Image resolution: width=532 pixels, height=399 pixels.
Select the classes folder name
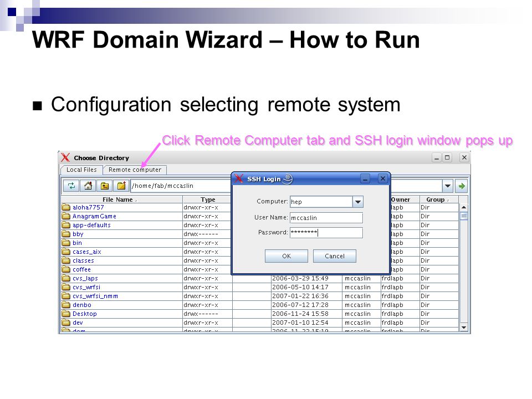83,260
